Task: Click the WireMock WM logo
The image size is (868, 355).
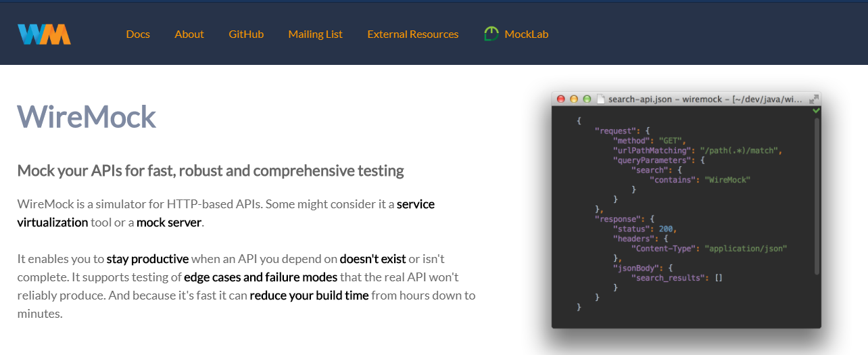Action: tap(44, 34)
